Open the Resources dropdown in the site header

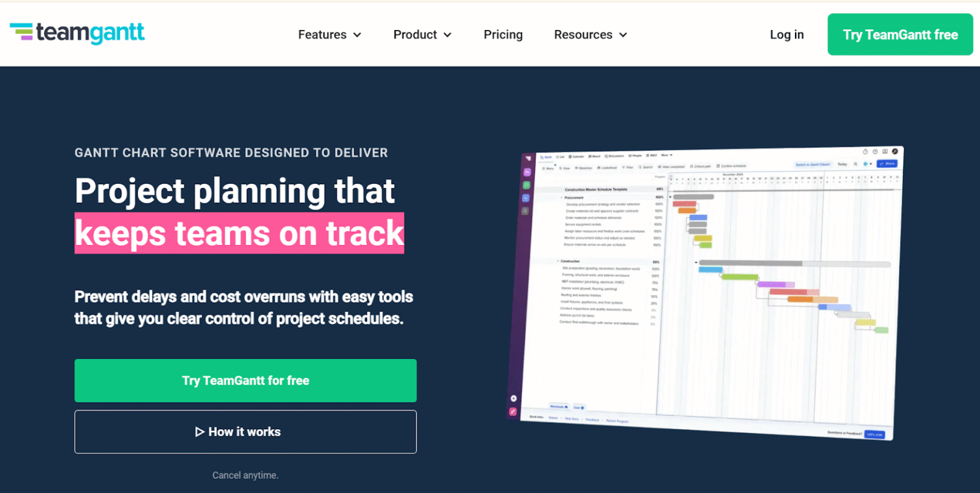point(584,34)
